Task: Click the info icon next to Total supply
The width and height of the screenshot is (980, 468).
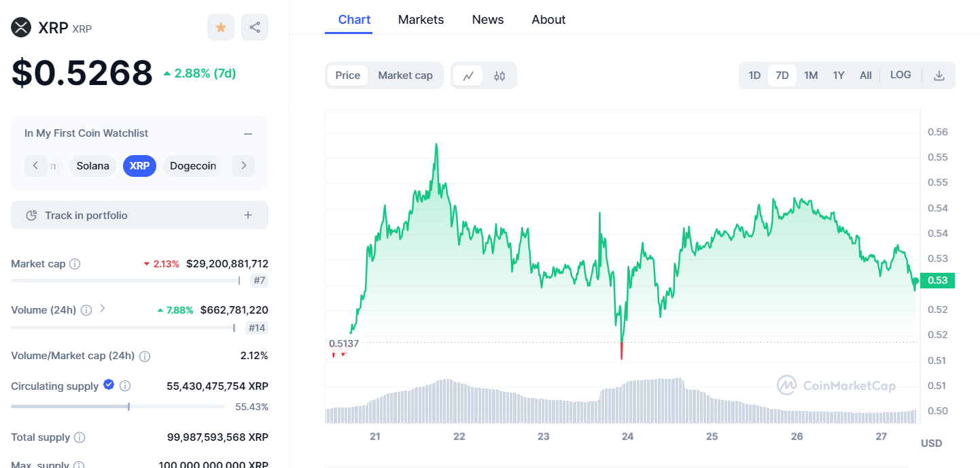Action: [x=80, y=437]
